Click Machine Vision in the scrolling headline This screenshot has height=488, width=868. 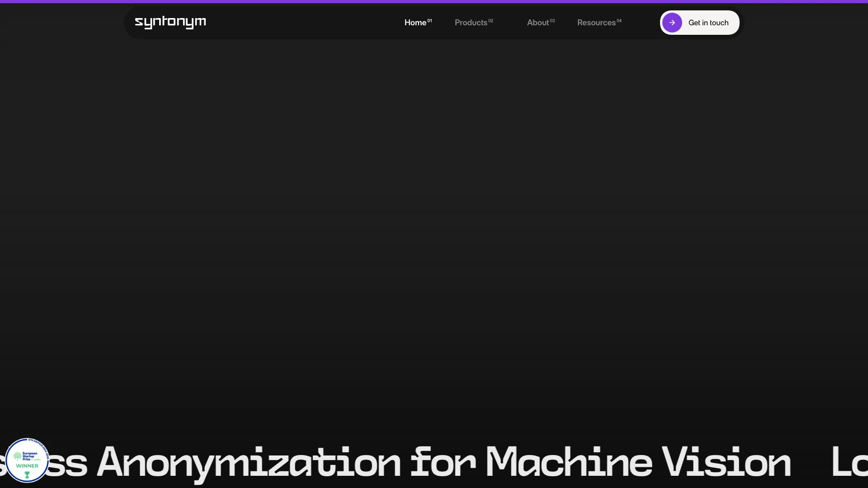[x=637, y=462]
